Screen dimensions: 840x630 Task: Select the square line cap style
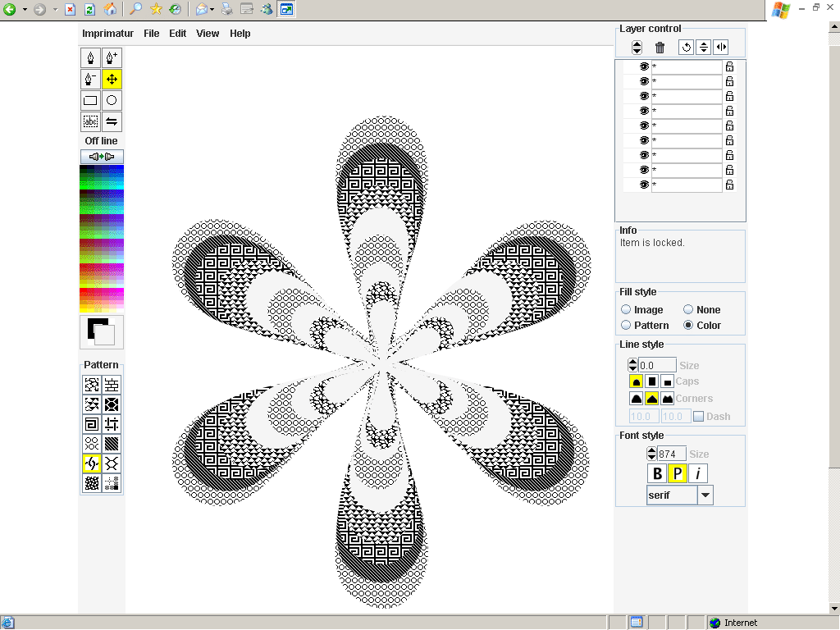pos(652,381)
